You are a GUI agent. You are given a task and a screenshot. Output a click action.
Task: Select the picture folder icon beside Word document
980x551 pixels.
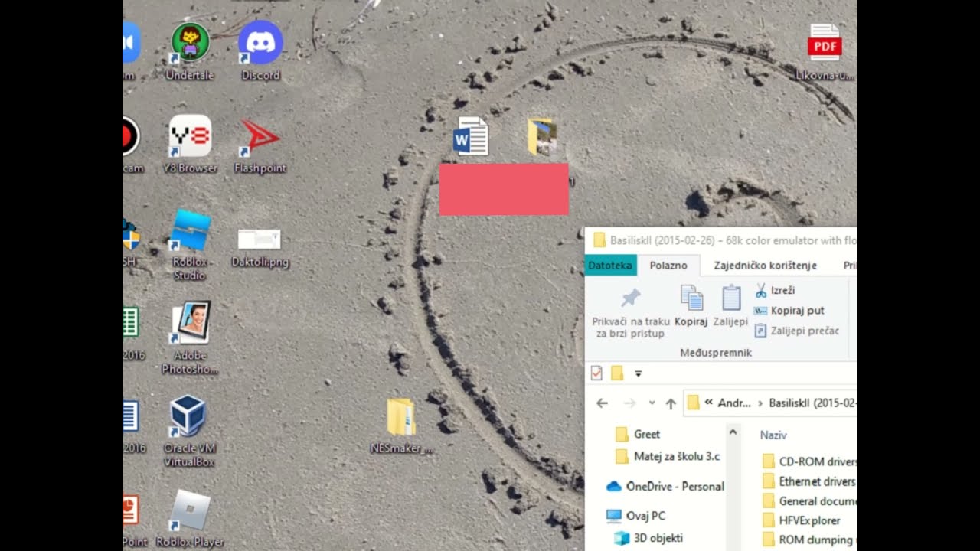(542, 137)
